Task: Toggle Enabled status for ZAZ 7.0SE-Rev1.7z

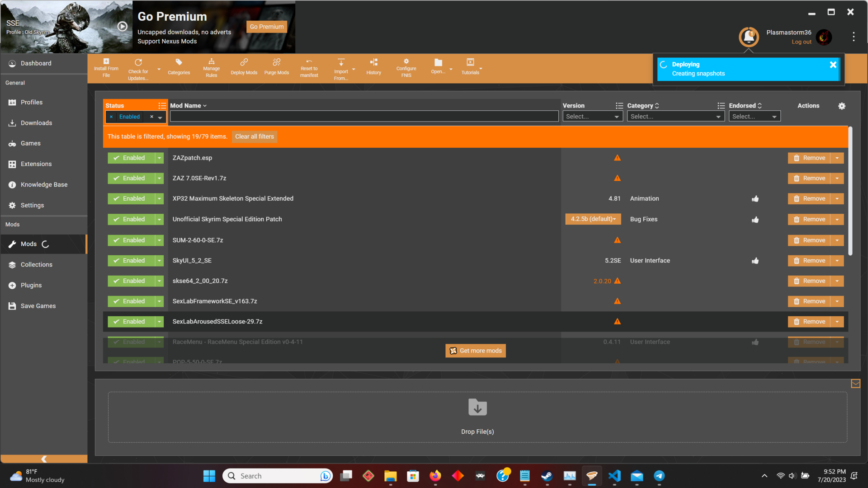Action: 131,178
